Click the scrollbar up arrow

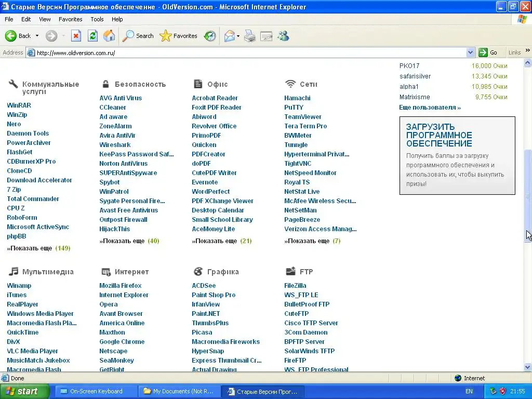[528, 62]
